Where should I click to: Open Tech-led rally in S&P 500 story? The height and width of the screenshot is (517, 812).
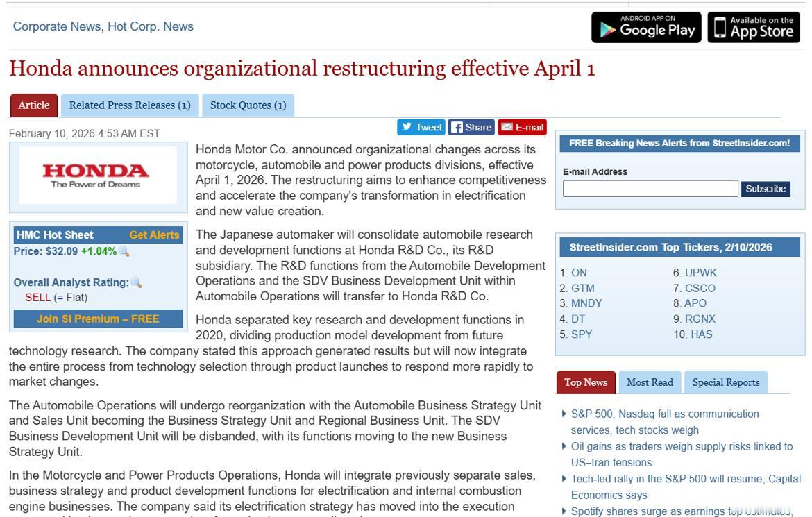coord(686,487)
